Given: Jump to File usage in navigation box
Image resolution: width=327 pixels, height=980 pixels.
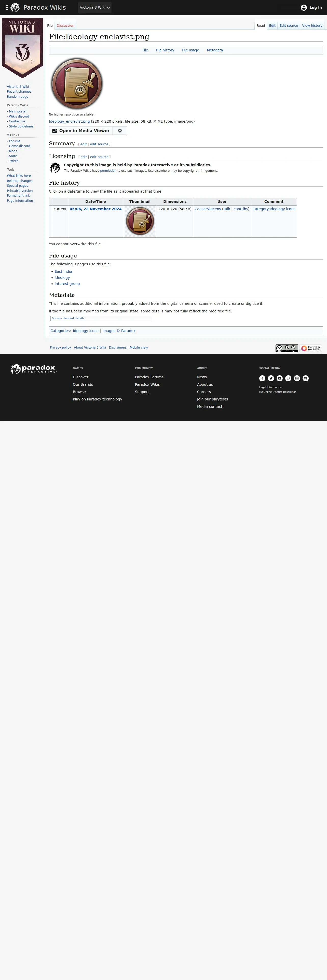Looking at the screenshot, I should [190, 50].
